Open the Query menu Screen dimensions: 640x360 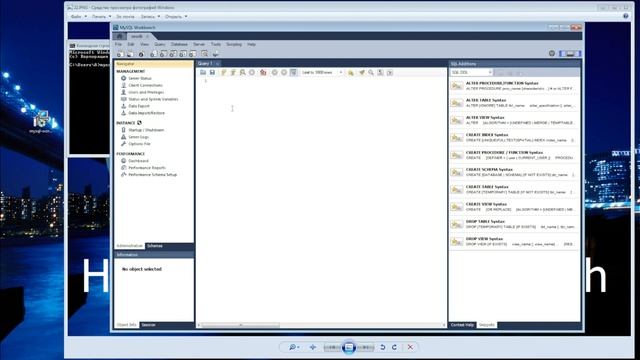[160, 44]
